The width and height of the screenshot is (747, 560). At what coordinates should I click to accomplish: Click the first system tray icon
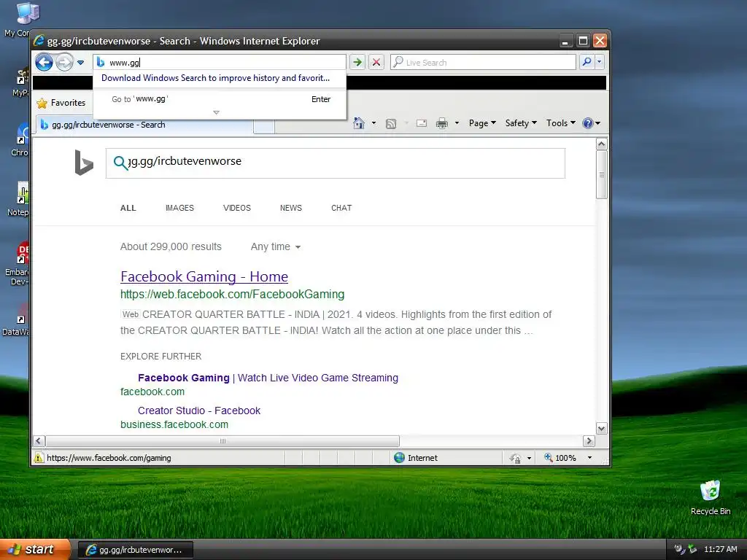pos(679,550)
